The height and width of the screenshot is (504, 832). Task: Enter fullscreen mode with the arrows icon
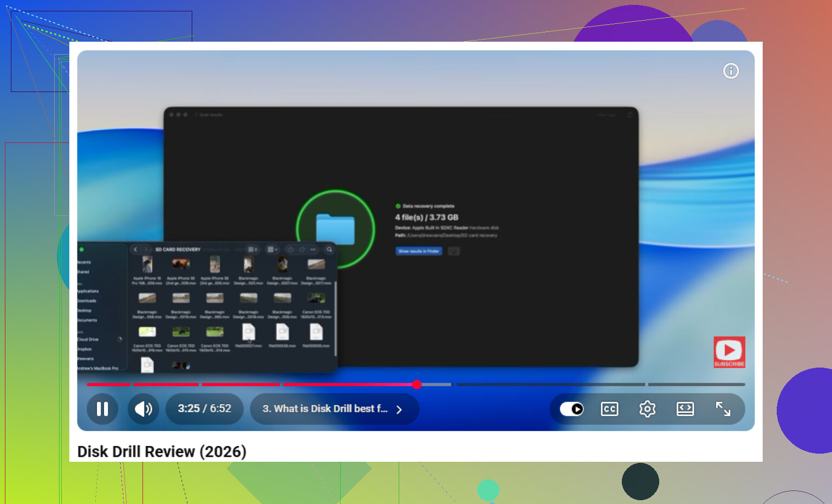[723, 409]
